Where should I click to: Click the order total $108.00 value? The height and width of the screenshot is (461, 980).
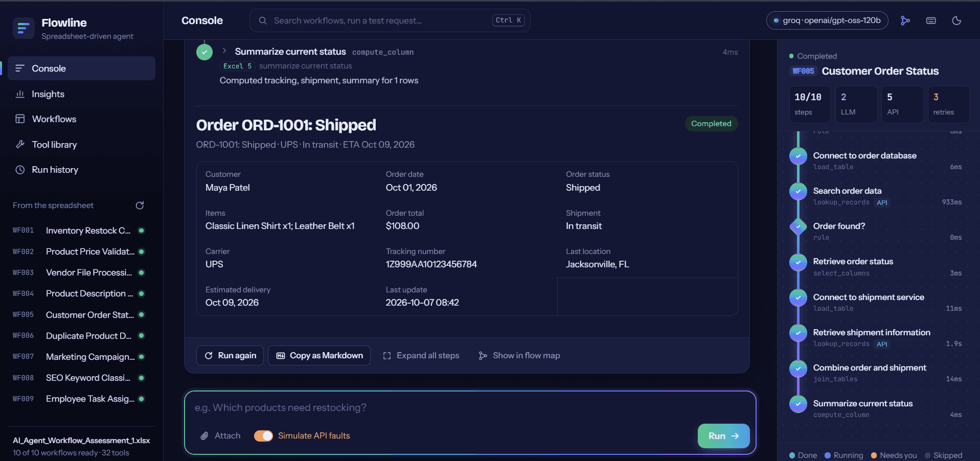coord(402,226)
